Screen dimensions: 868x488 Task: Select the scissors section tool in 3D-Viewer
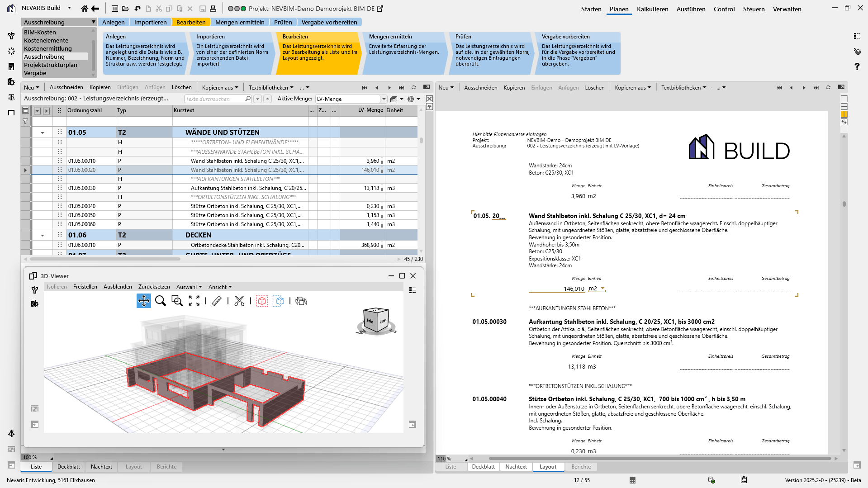[239, 301]
